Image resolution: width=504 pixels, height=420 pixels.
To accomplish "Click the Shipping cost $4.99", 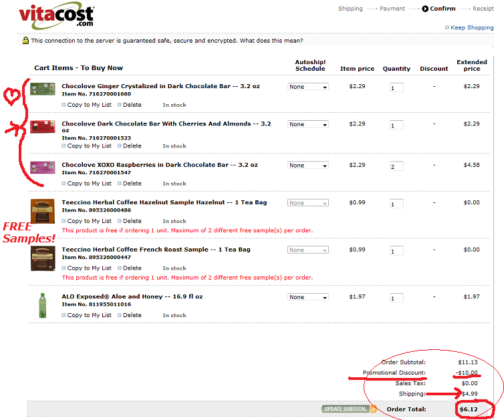I will point(470,394).
